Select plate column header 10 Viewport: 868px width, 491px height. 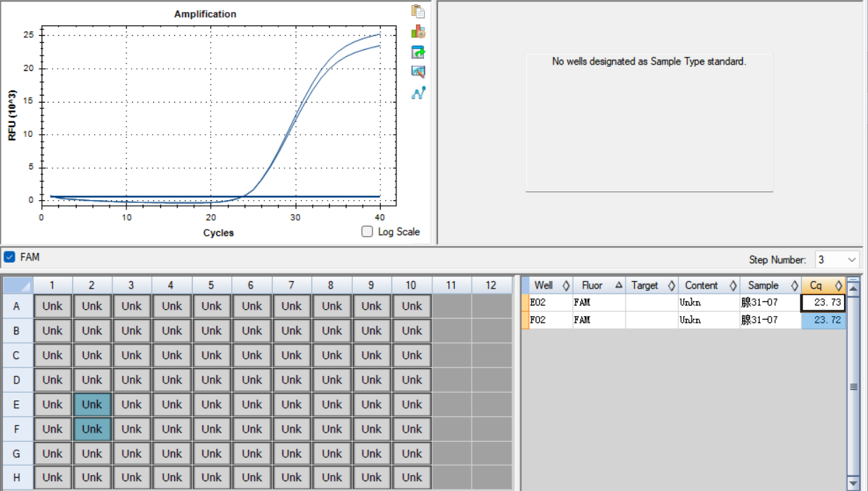(x=412, y=285)
